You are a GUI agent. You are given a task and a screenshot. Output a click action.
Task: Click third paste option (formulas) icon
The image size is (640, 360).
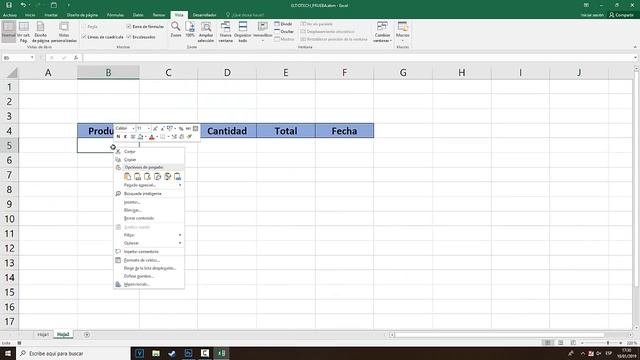tap(147, 176)
